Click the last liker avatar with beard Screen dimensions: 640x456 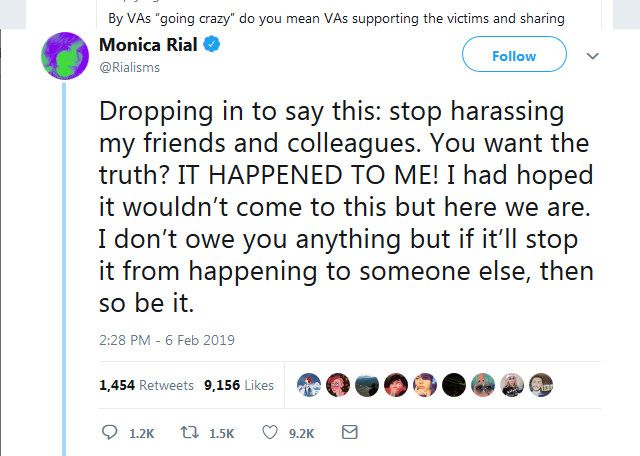coord(541,385)
